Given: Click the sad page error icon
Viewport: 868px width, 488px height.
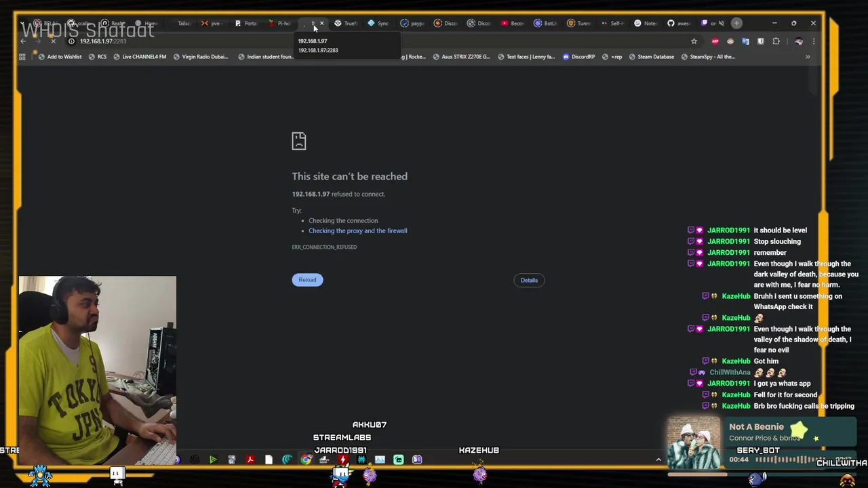Looking at the screenshot, I should pos(299,141).
